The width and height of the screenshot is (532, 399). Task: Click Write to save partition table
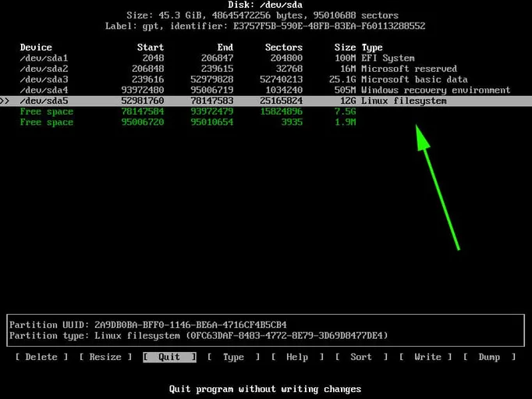(x=427, y=357)
